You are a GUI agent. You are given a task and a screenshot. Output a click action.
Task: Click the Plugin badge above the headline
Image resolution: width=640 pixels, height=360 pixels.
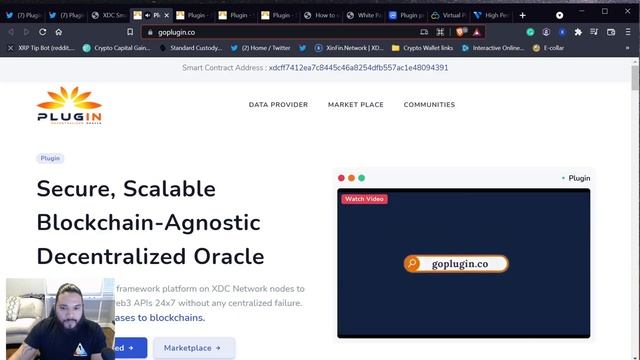click(x=50, y=158)
